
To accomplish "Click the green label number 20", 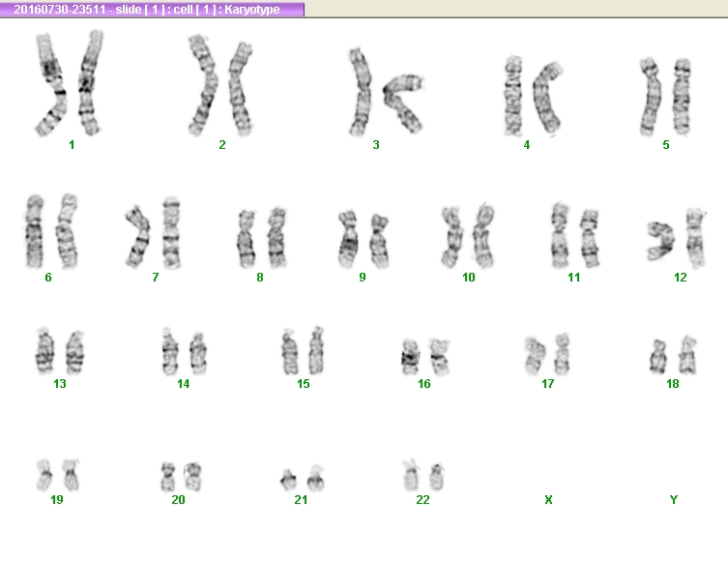I will point(178,500).
